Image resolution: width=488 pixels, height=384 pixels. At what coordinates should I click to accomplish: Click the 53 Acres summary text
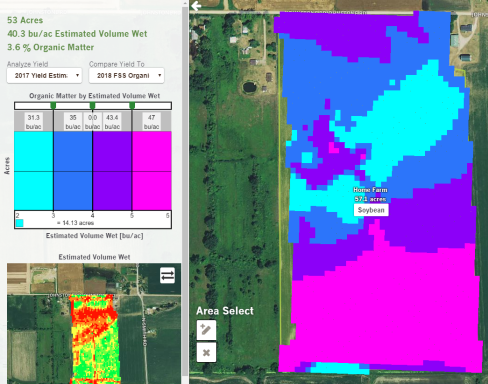tap(25, 20)
